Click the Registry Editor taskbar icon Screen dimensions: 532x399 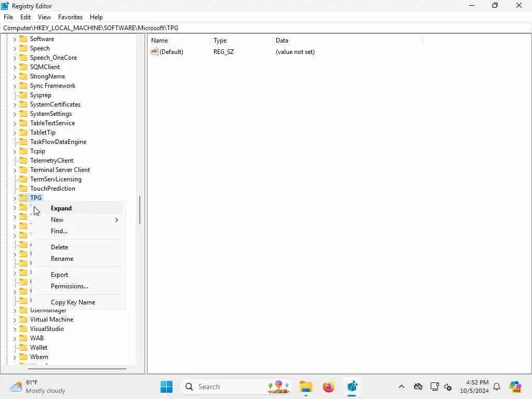coord(352,387)
